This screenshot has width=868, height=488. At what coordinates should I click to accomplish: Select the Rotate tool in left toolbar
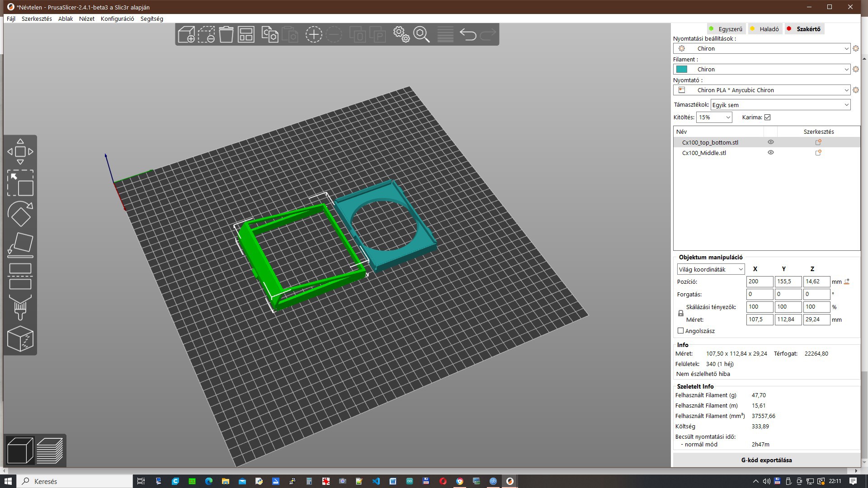click(20, 214)
